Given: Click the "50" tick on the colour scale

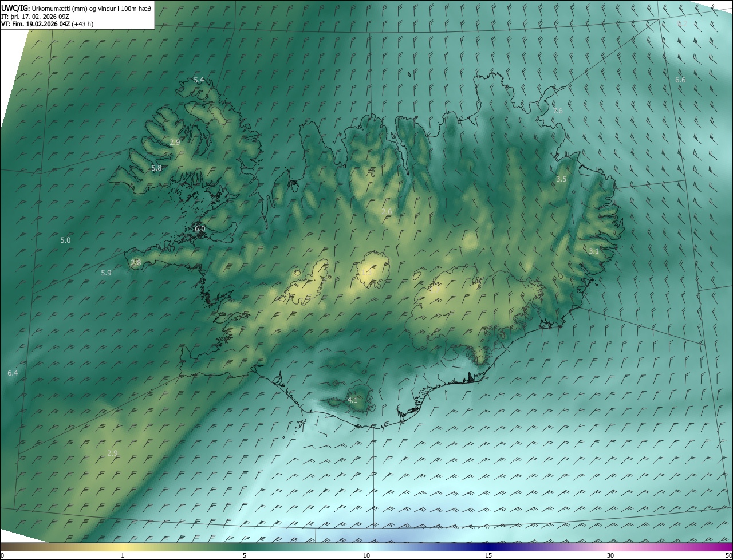Looking at the screenshot, I should pos(728,555).
